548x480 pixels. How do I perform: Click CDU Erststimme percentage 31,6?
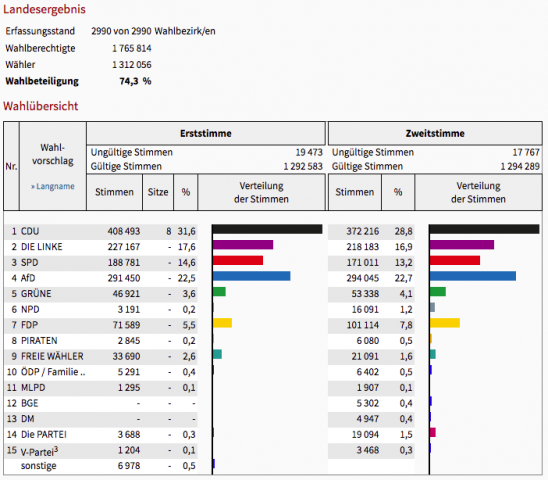point(187,231)
